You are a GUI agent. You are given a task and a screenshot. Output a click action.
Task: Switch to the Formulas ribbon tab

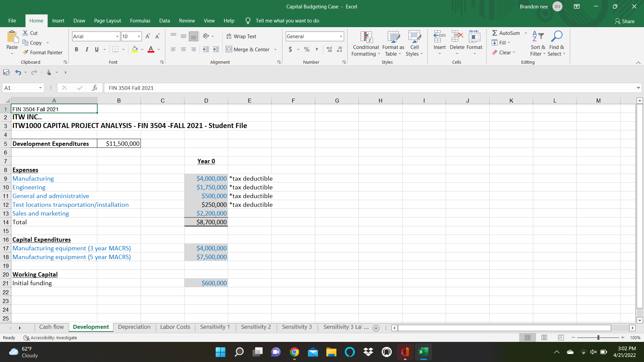[x=140, y=21]
